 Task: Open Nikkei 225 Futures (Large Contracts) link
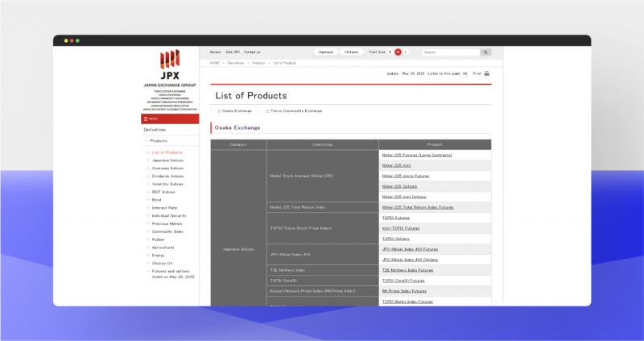[x=417, y=155]
